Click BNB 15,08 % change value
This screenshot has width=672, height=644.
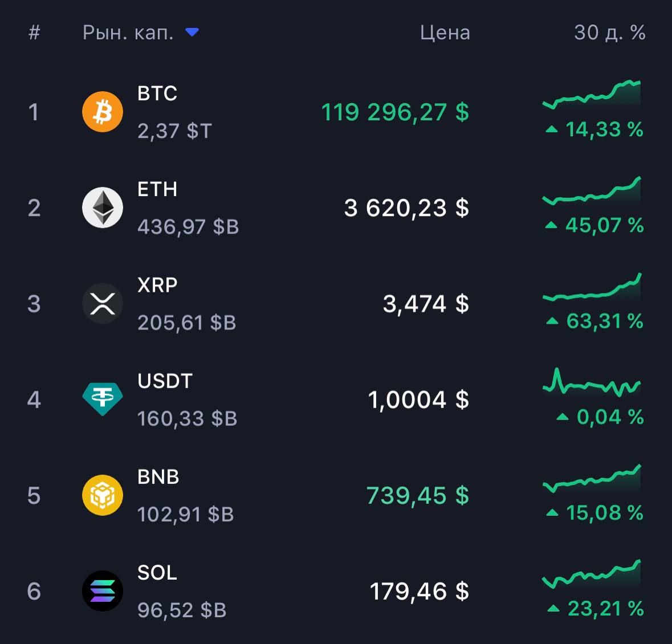click(595, 513)
